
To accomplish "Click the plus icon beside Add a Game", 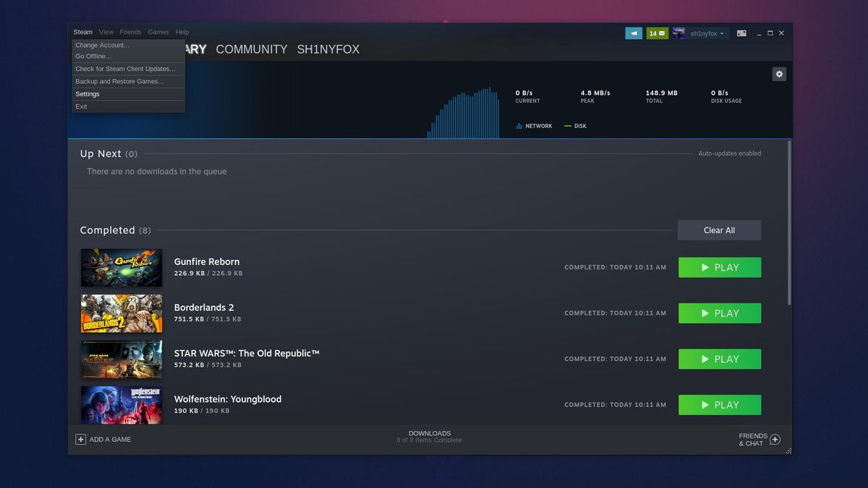I will 81,439.
